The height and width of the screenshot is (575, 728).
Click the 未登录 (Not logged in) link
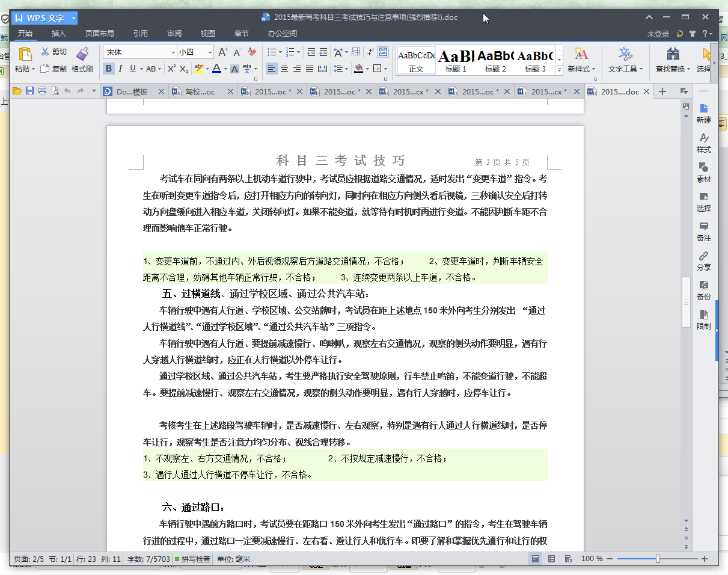pos(658,34)
